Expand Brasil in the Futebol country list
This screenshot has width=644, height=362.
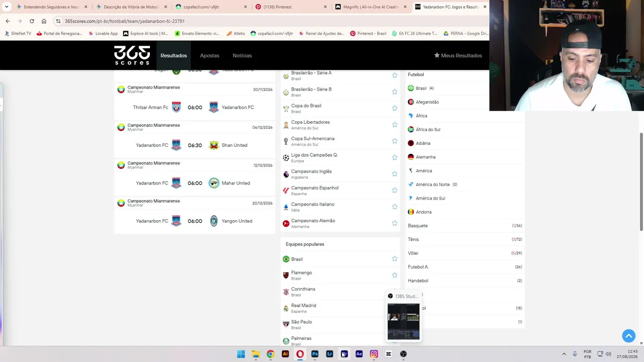[x=465, y=88]
